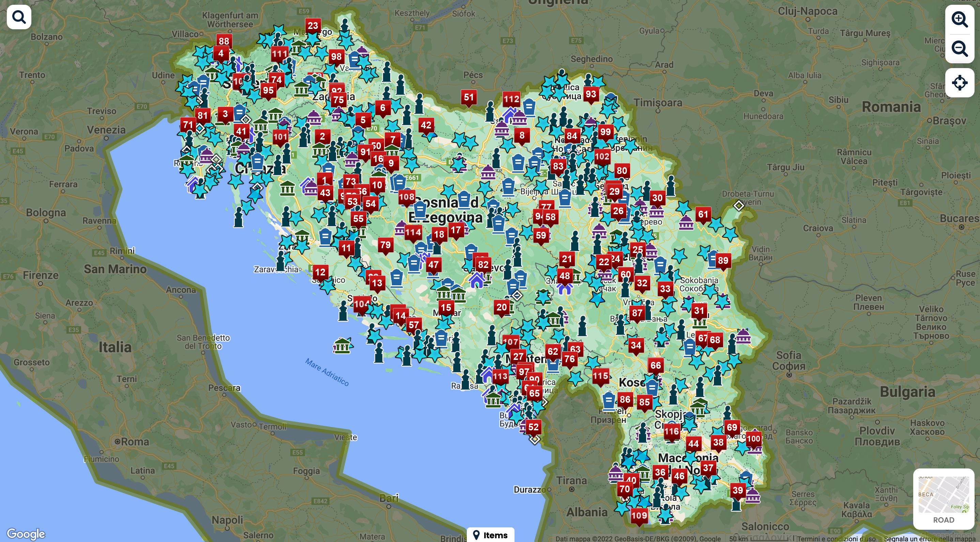
Task: Open the map search magnifier
Action: tap(19, 17)
